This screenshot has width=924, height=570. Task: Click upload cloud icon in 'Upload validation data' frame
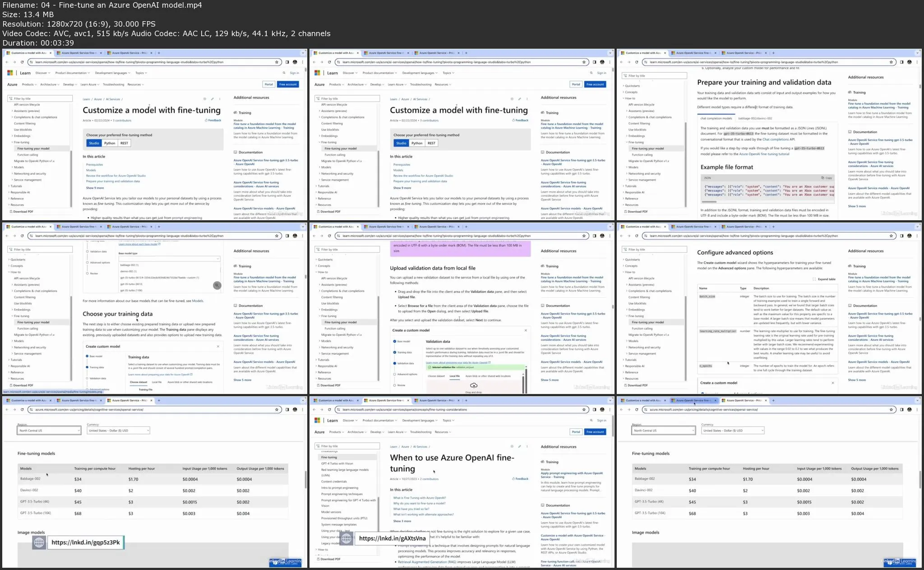click(474, 385)
